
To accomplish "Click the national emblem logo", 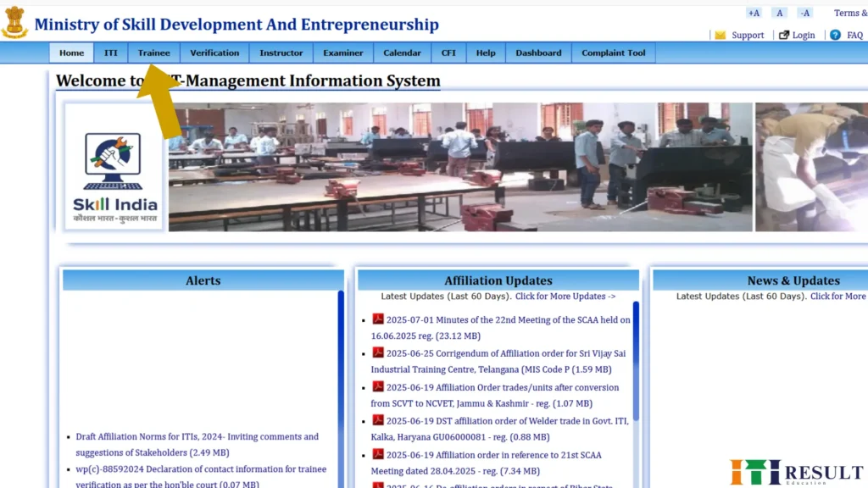I will click(14, 22).
